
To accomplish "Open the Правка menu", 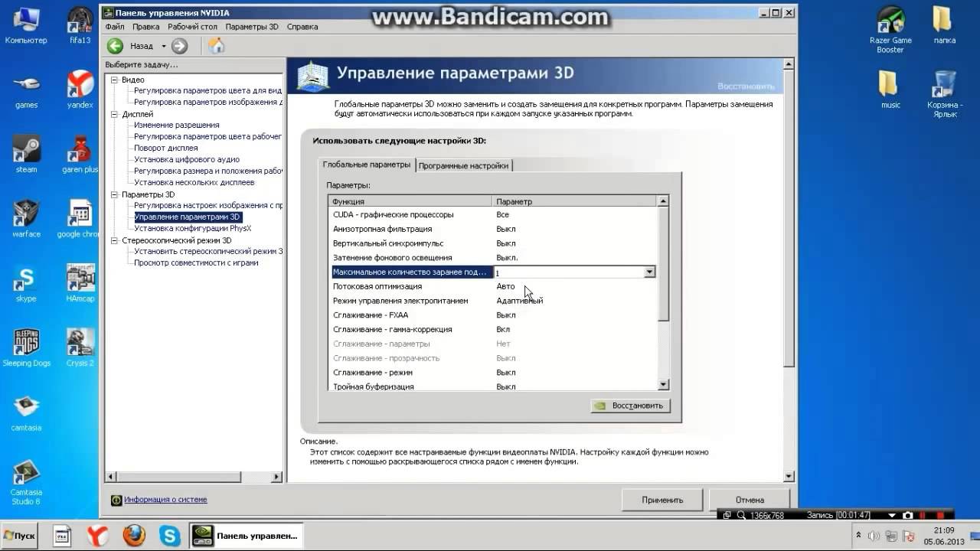I will click(145, 27).
